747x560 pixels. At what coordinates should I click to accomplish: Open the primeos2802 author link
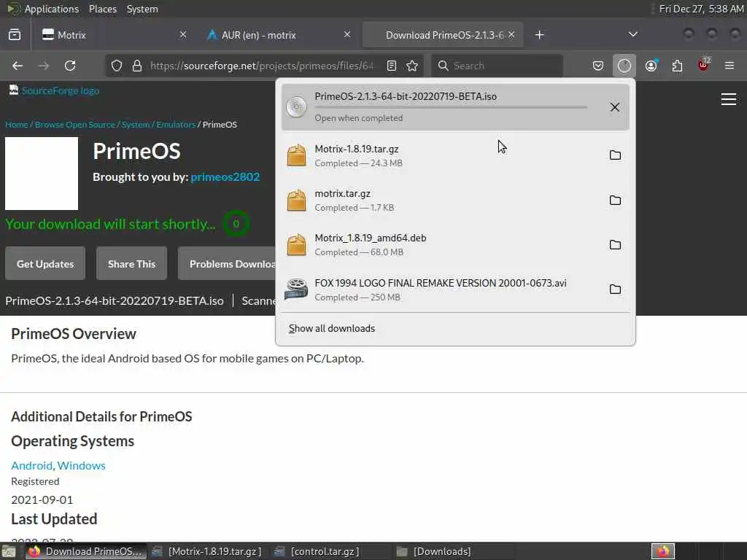pyautogui.click(x=225, y=176)
